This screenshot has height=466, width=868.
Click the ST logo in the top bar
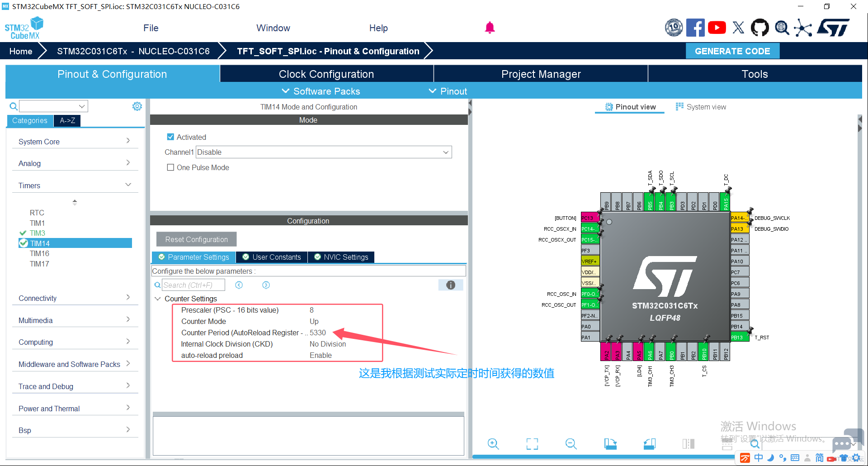click(833, 28)
